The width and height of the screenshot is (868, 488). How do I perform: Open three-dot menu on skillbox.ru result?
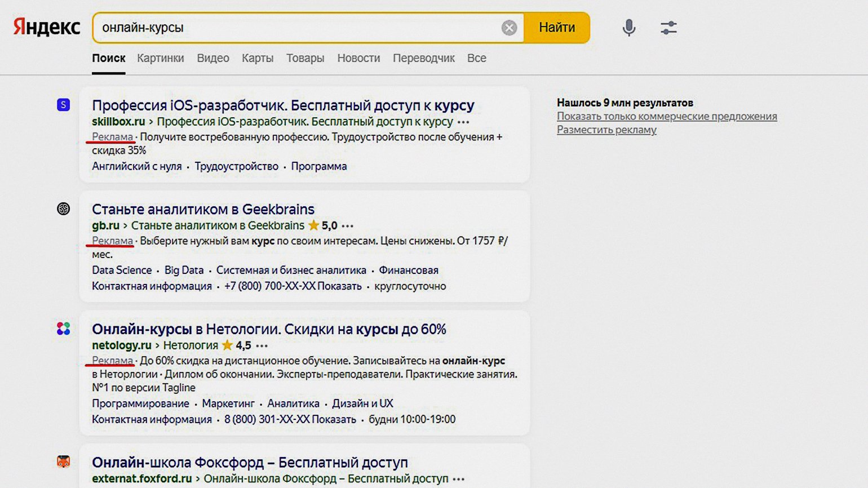463,122
